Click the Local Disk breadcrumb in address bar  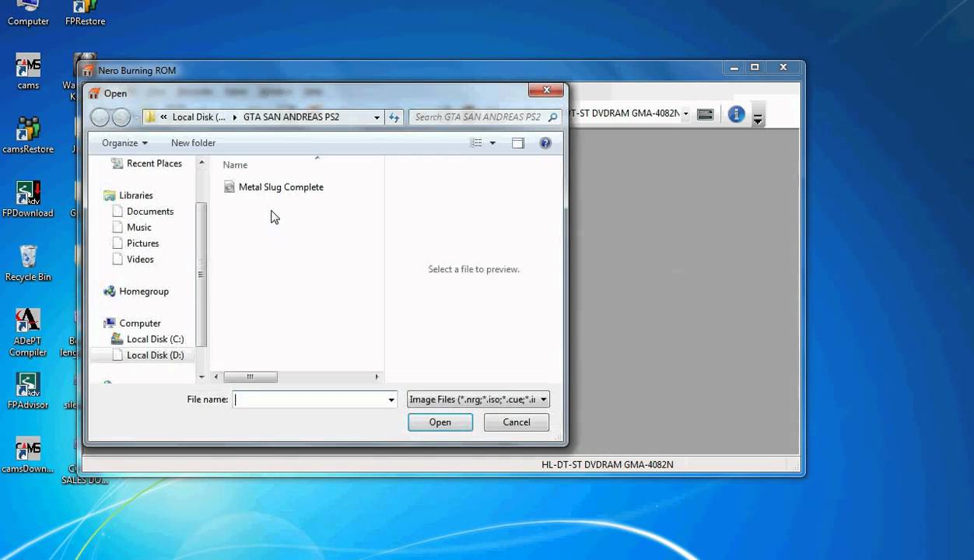pyautogui.click(x=198, y=117)
